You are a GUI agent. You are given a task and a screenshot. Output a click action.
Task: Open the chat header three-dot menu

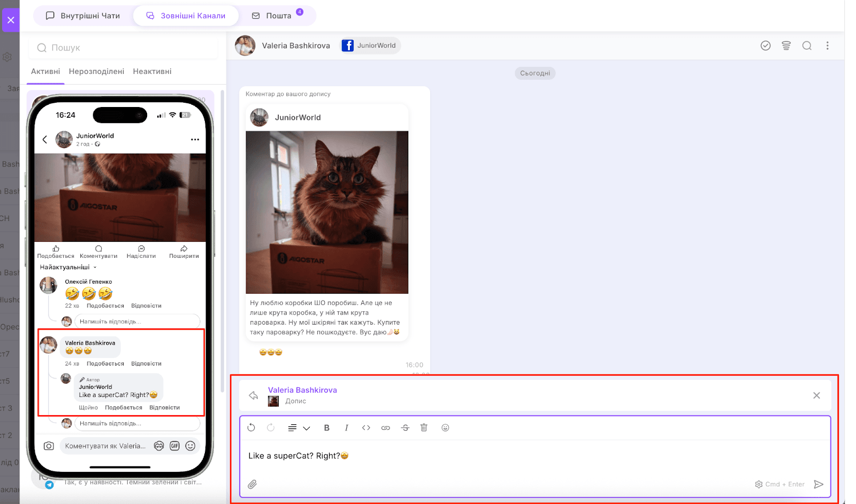827,45
